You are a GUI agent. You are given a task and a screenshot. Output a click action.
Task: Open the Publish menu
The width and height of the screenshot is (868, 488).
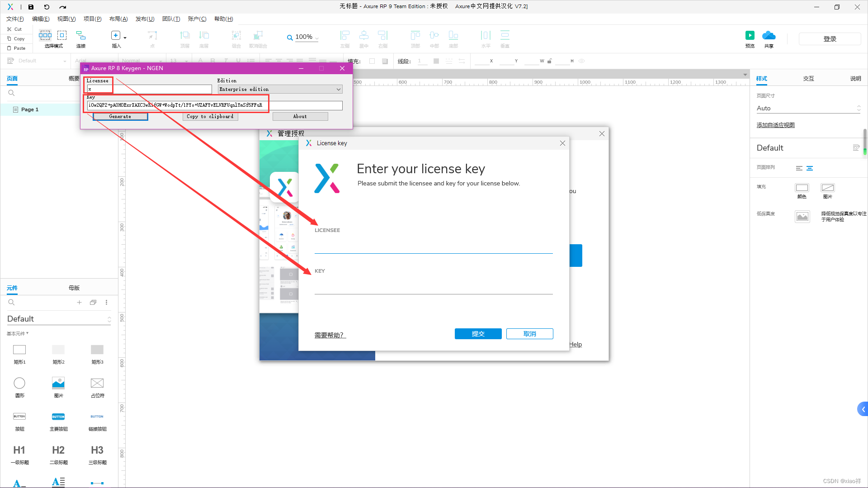[145, 19]
